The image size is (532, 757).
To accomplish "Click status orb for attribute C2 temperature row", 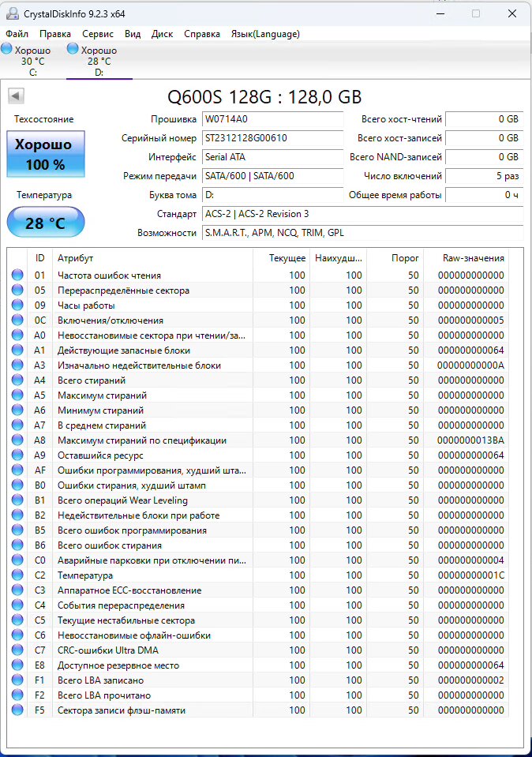I will click(x=17, y=575).
